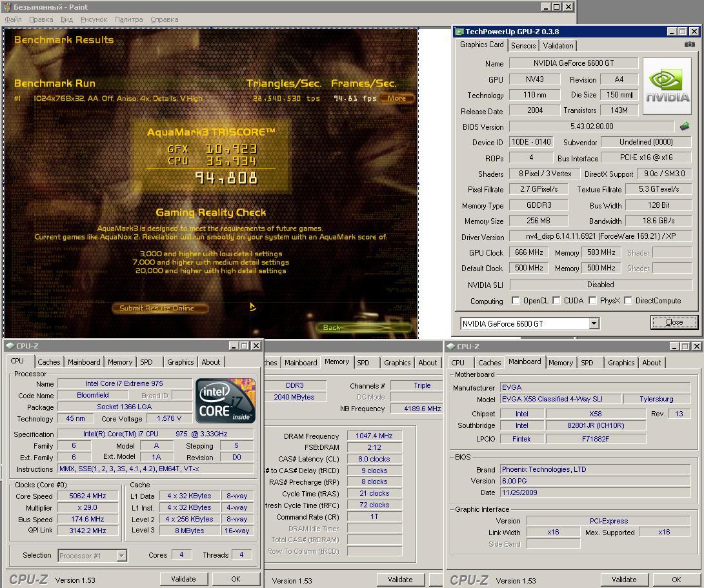Open the Graphics tab in right CPU-Z
Image resolution: width=704 pixels, height=588 pixels.
point(621,363)
